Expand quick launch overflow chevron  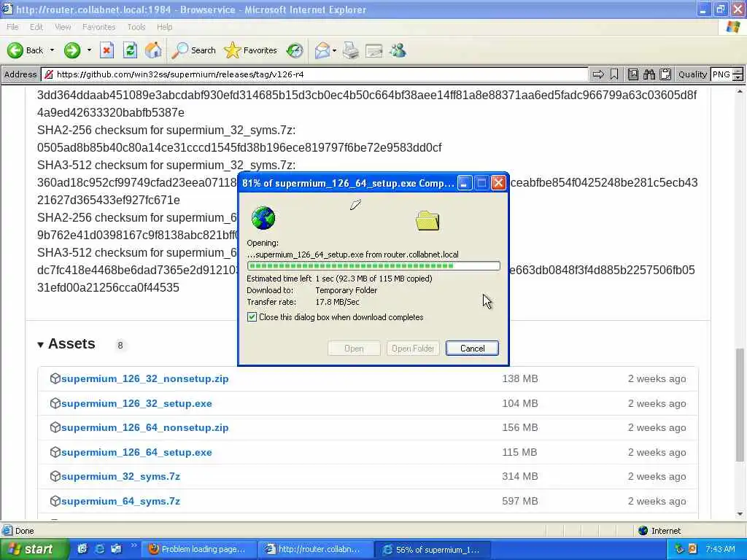click(x=134, y=545)
